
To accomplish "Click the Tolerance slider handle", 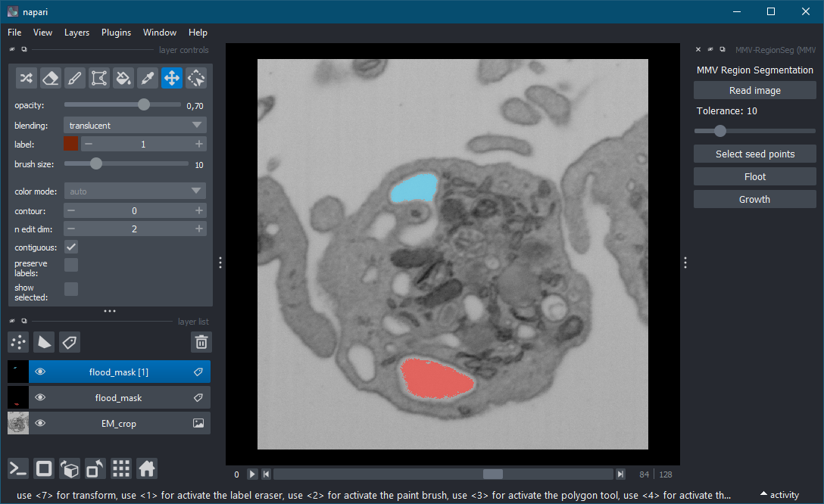I will [x=720, y=131].
